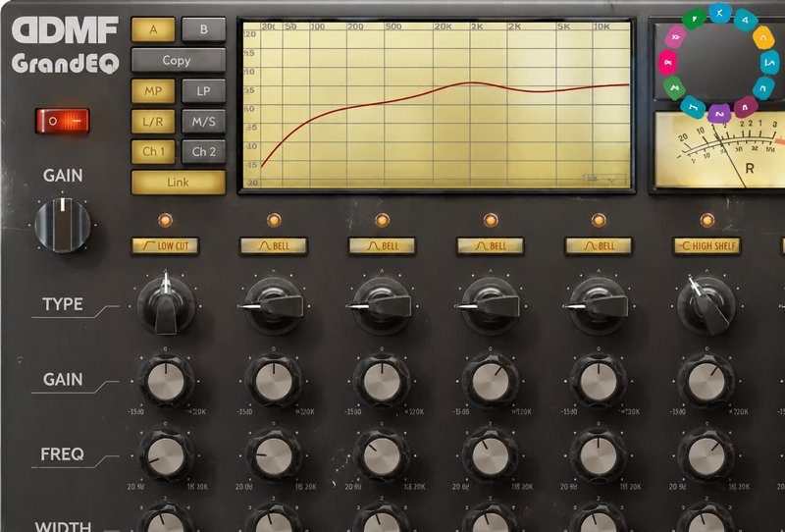Toggle the Link button
The image size is (785, 532).
pyautogui.click(x=179, y=183)
